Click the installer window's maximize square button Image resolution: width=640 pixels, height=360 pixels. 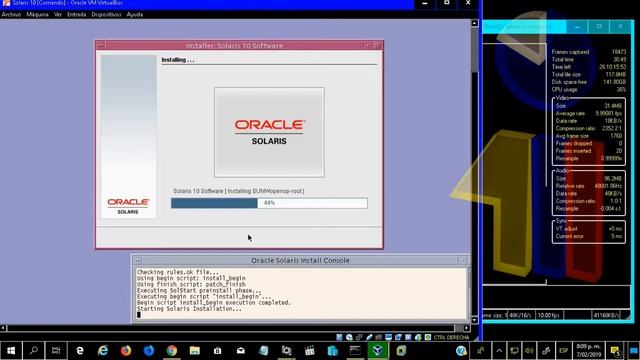pyautogui.click(x=377, y=45)
